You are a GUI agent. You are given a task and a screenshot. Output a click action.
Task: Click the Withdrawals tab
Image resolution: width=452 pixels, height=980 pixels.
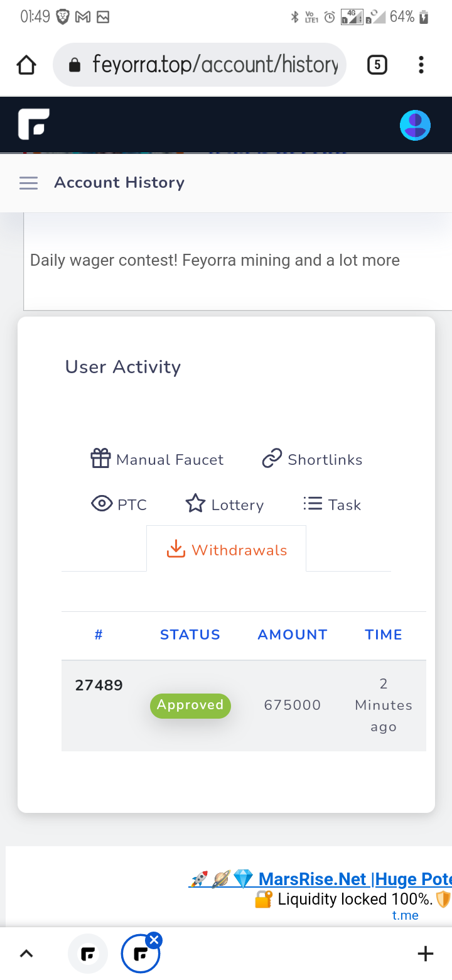226,549
